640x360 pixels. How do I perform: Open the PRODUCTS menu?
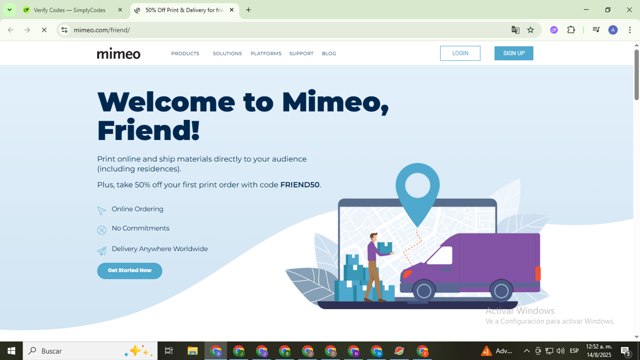click(185, 53)
